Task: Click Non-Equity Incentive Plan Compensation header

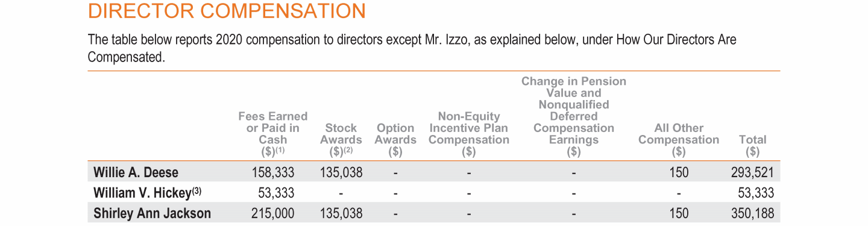Action: [468, 133]
